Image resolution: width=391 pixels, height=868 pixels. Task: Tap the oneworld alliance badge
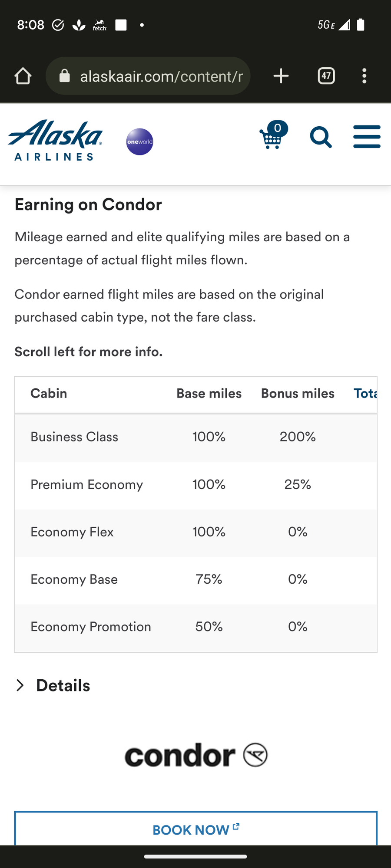pyautogui.click(x=139, y=141)
